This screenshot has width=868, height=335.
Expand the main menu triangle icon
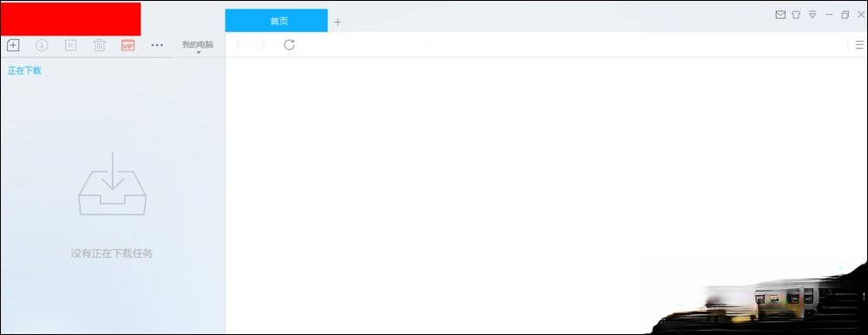[x=812, y=15]
